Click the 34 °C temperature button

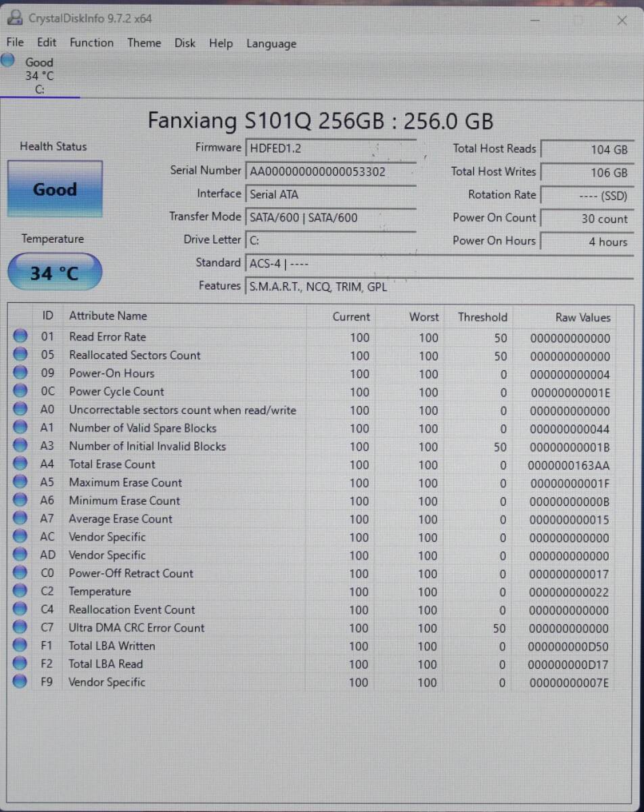click(x=55, y=273)
